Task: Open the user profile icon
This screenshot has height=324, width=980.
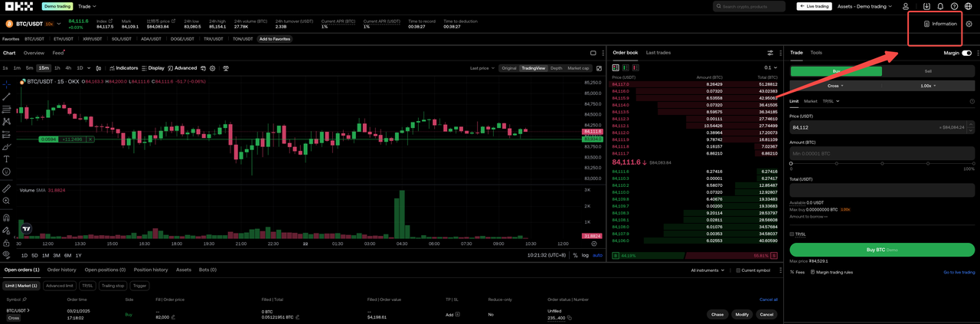Action: (906, 6)
